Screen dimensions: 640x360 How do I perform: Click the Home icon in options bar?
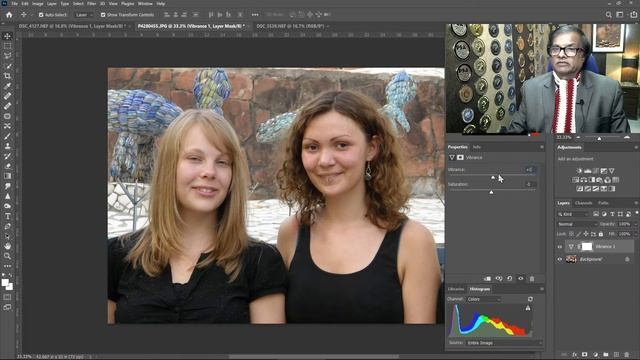pyautogui.click(x=9, y=15)
